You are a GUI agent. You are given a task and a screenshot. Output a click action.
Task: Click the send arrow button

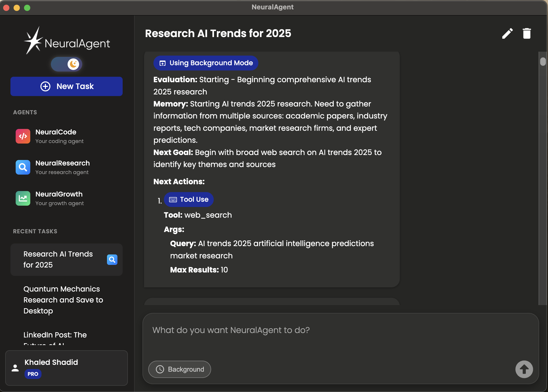pyautogui.click(x=524, y=369)
